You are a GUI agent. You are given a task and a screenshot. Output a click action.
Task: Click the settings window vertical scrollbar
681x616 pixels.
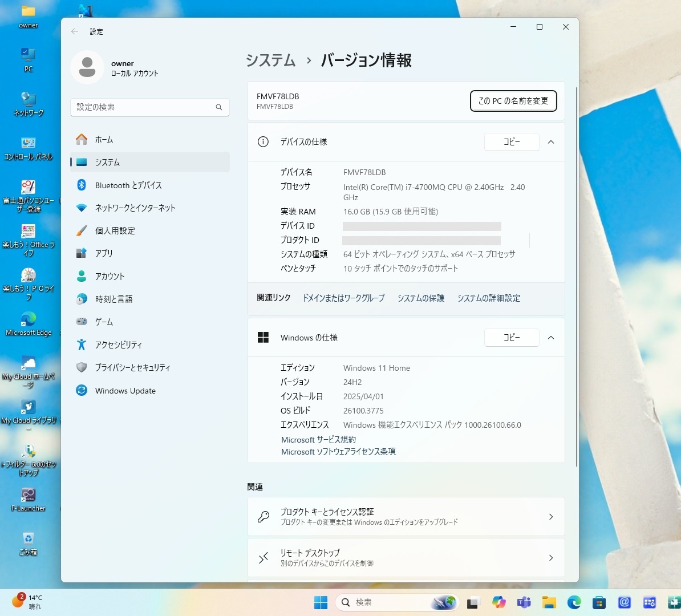click(x=577, y=277)
